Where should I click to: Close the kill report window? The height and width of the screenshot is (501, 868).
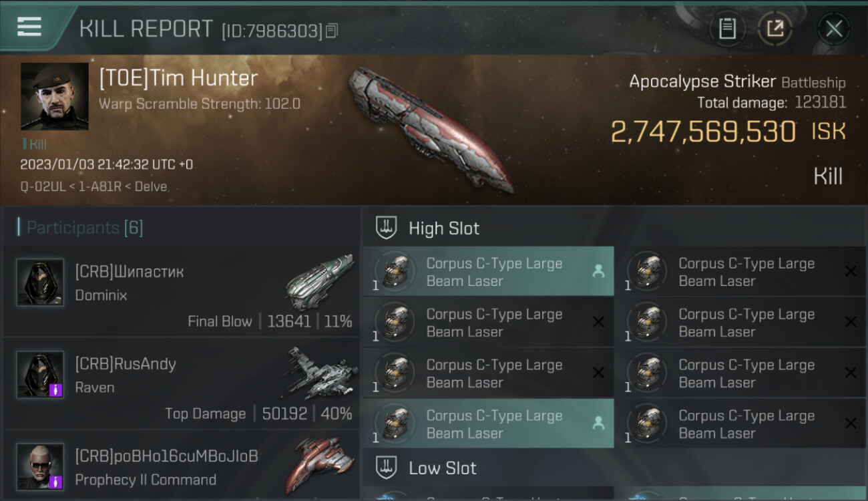click(834, 29)
